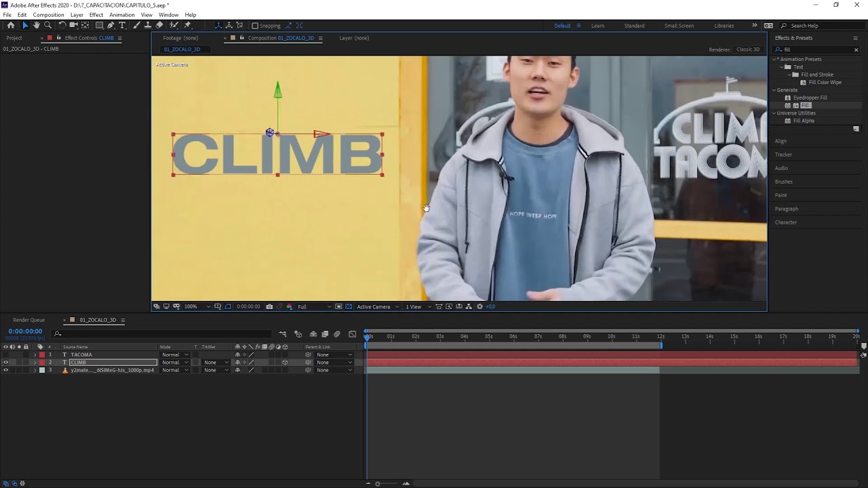Open the Animation menu
This screenshot has height=488, width=868.
(122, 15)
